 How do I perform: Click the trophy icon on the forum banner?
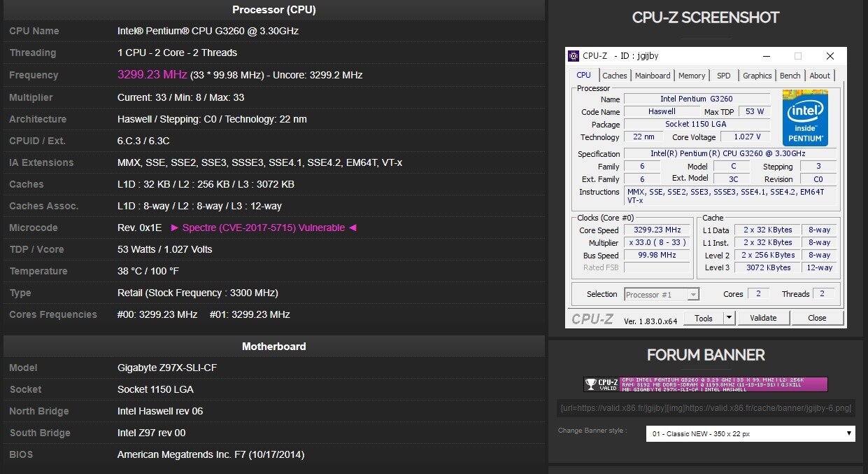pos(592,384)
